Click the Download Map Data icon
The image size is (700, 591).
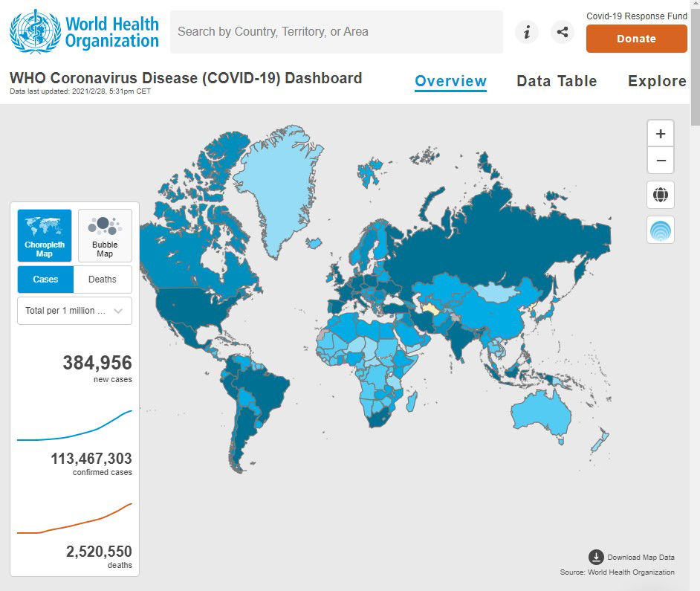pos(596,557)
